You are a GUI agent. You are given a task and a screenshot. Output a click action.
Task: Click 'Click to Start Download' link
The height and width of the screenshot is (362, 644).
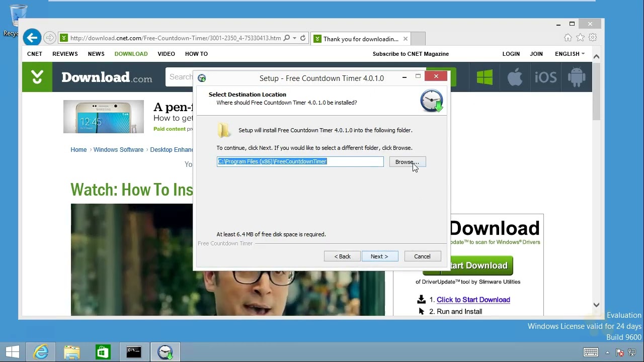click(x=473, y=300)
